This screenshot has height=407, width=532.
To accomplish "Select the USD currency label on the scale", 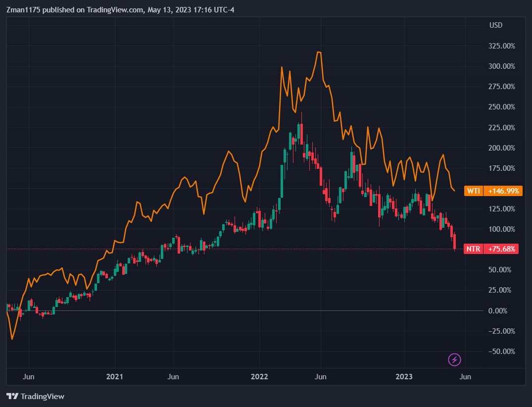I will click(x=495, y=25).
